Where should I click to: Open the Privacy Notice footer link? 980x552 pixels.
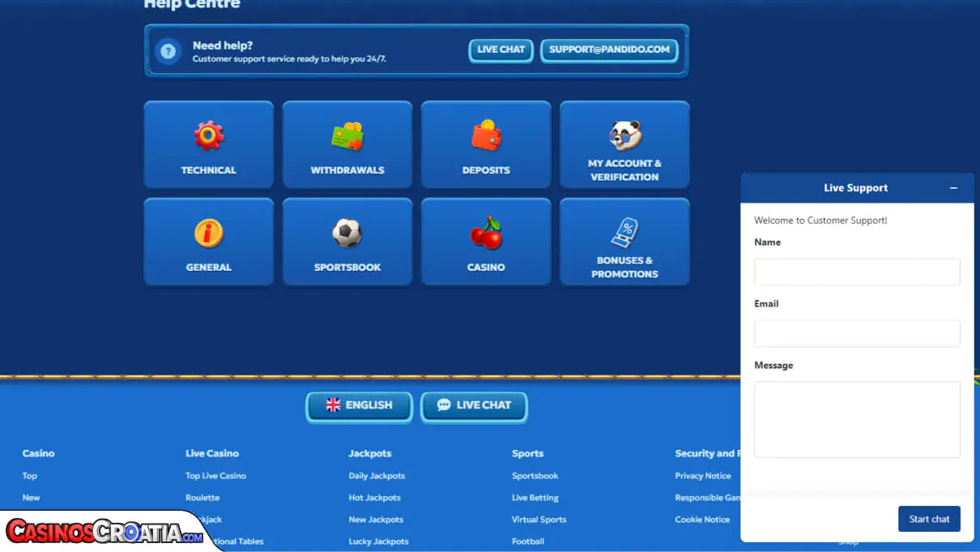[703, 476]
